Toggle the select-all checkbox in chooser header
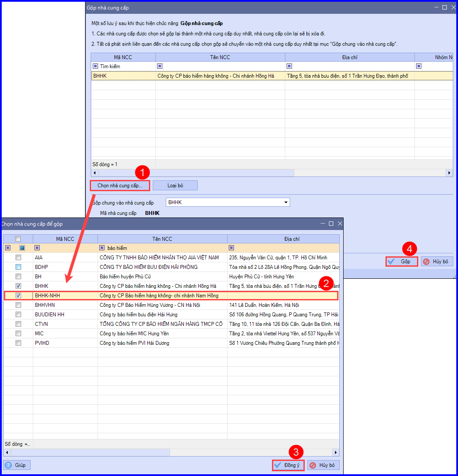458x476 pixels. [18, 239]
